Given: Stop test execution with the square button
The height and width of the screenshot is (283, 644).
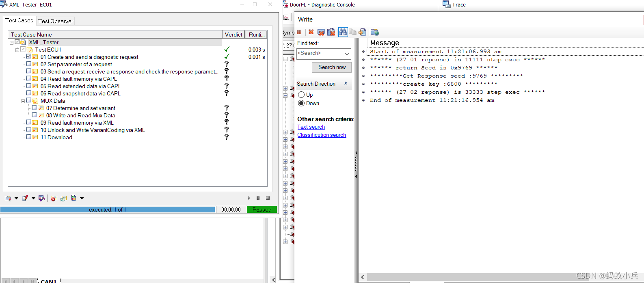Looking at the screenshot, I should [268, 198].
